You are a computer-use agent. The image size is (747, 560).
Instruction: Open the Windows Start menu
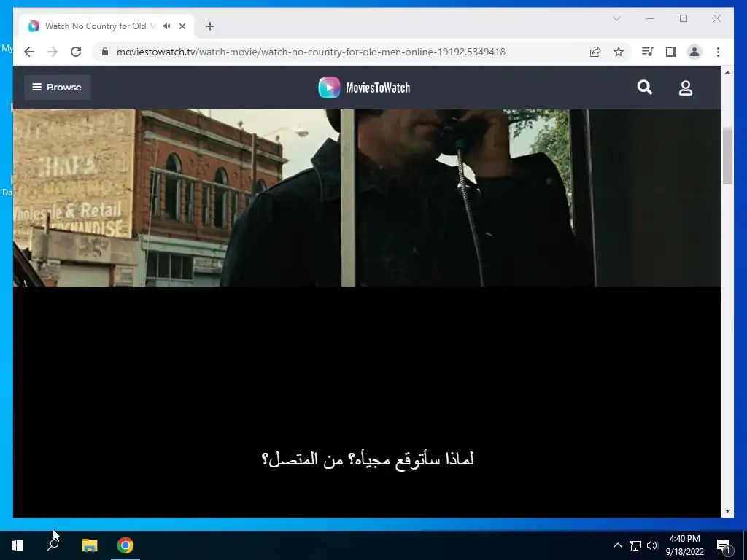[x=18, y=545]
